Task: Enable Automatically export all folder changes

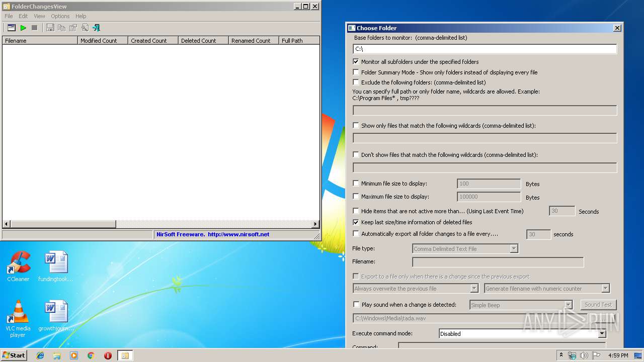Action: click(x=356, y=233)
